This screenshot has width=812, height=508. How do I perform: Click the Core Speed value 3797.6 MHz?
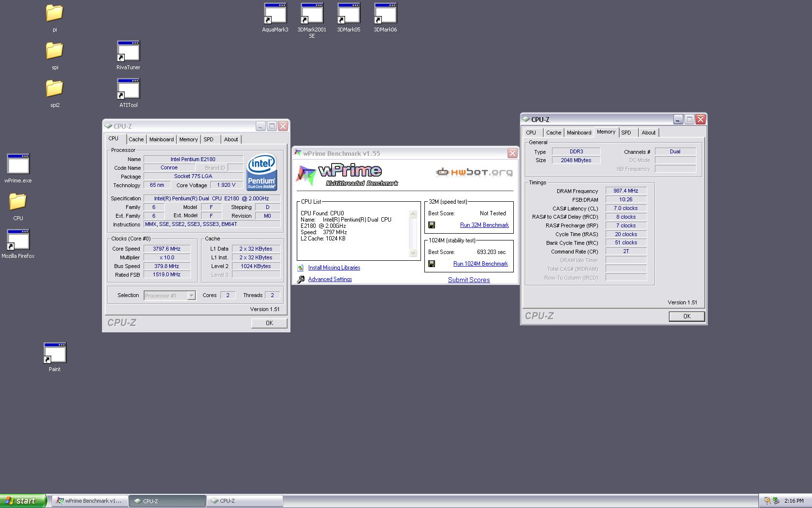(x=167, y=249)
